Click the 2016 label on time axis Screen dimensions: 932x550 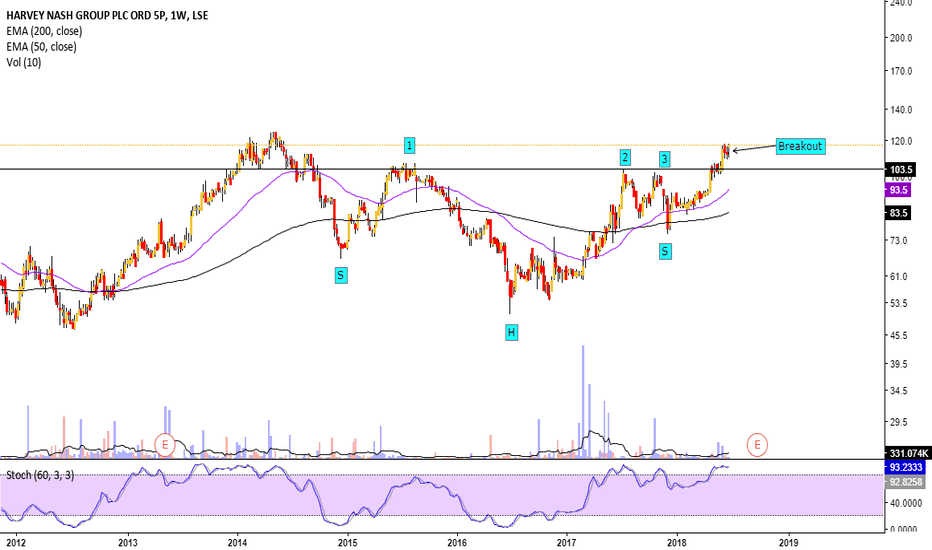pyautogui.click(x=457, y=542)
